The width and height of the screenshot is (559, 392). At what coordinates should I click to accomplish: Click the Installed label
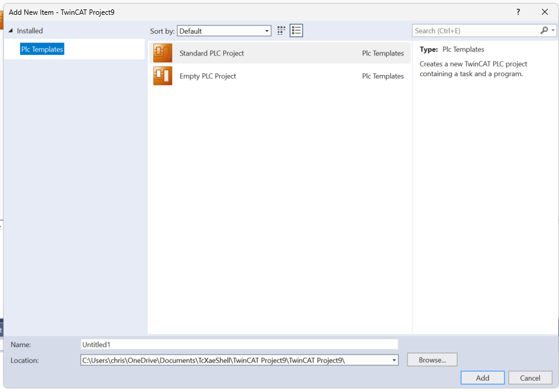(30, 31)
